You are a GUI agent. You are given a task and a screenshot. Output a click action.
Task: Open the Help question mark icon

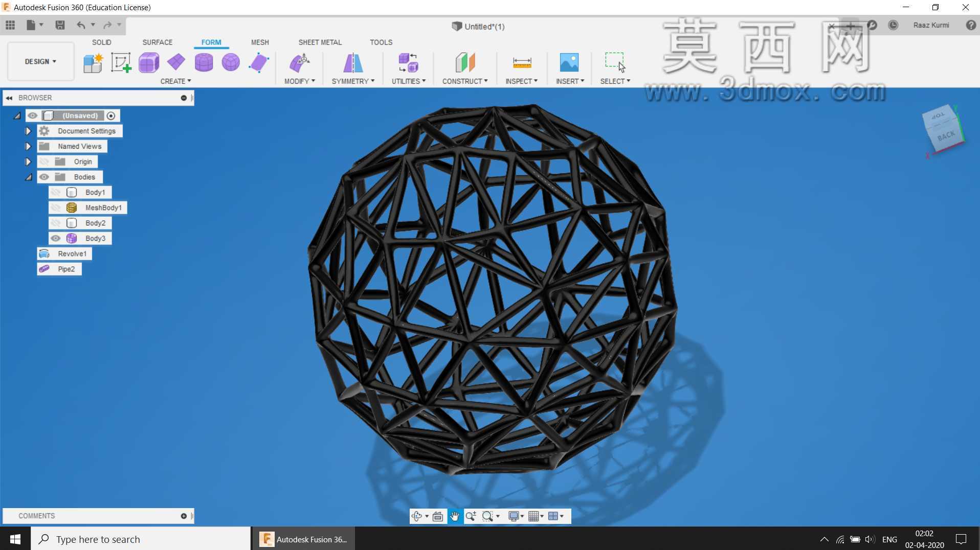coord(971,25)
